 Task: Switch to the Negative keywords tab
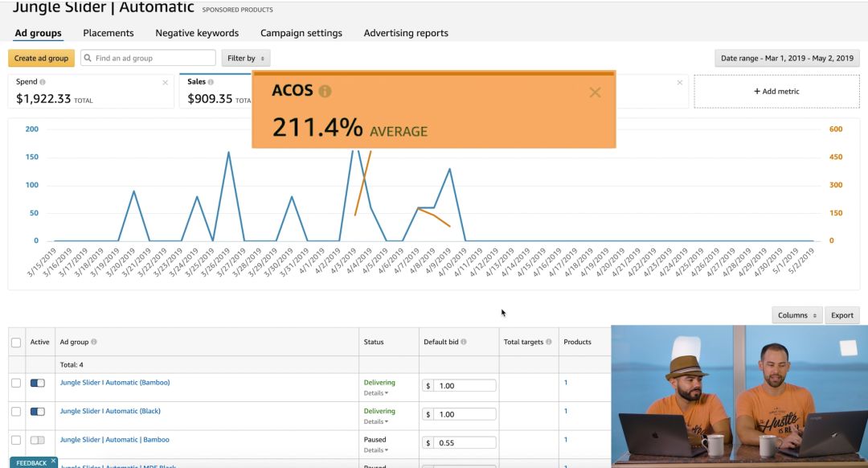tap(197, 33)
